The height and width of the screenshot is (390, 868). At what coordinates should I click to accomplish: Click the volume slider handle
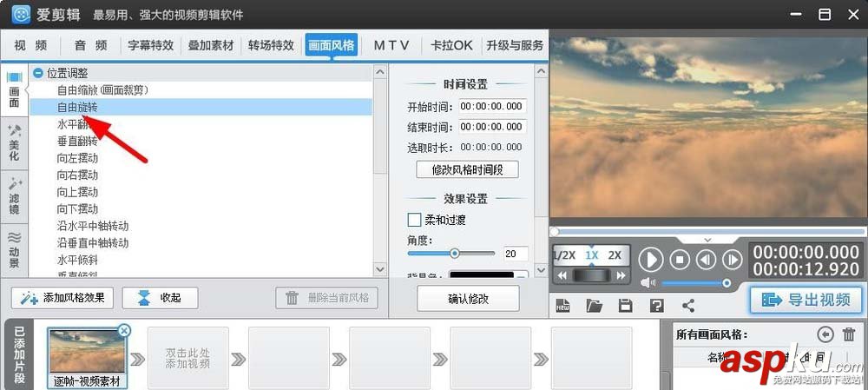727,283
